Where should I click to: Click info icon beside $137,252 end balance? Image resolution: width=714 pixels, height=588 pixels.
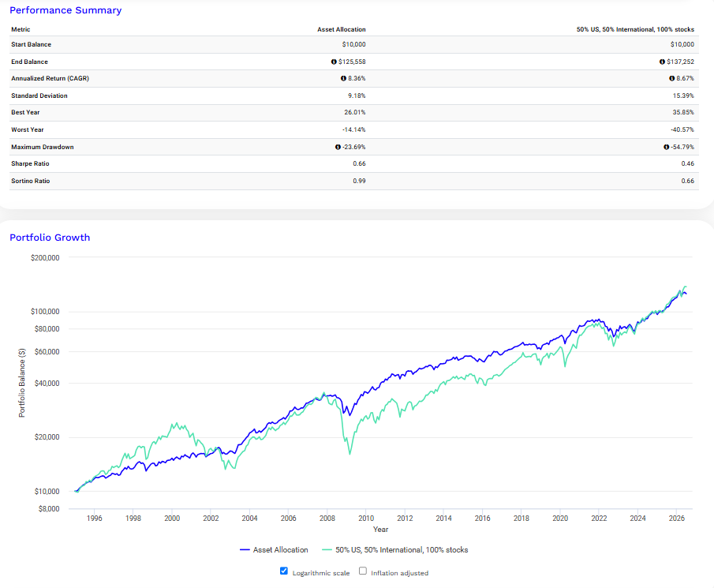point(662,62)
